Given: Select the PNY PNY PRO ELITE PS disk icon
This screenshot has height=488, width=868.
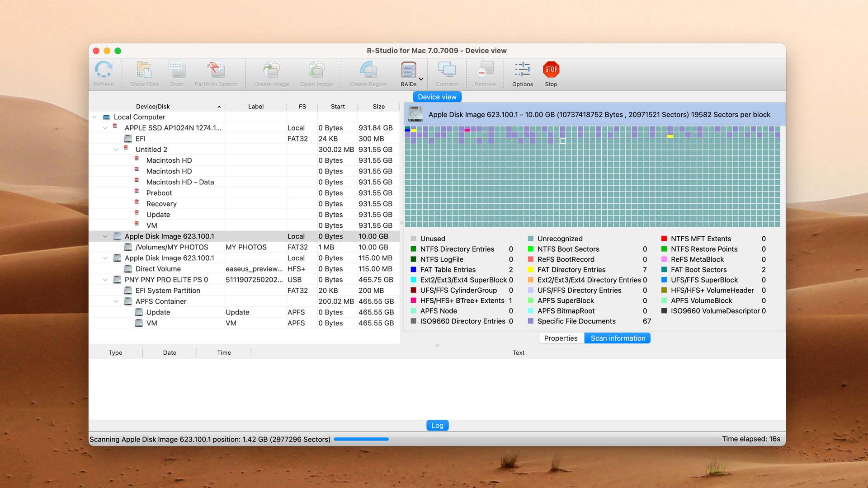Looking at the screenshot, I should tap(117, 280).
